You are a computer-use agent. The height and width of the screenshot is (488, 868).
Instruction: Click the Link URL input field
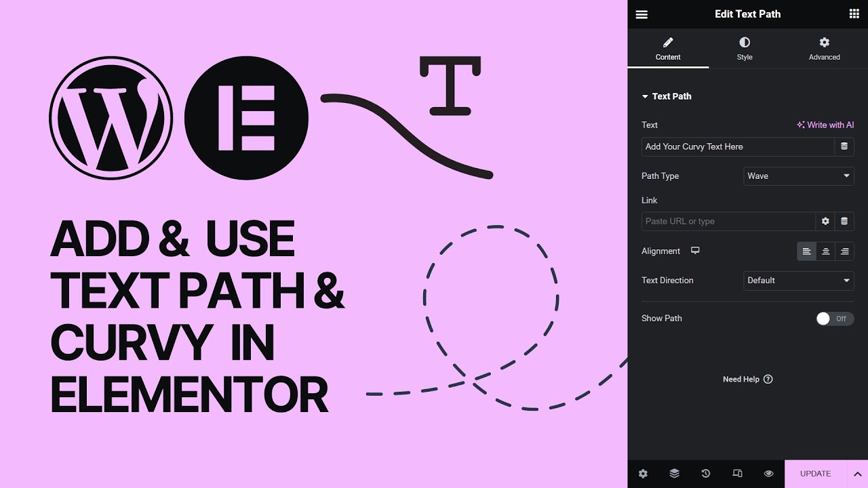pyautogui.click(x=728, y=221)
